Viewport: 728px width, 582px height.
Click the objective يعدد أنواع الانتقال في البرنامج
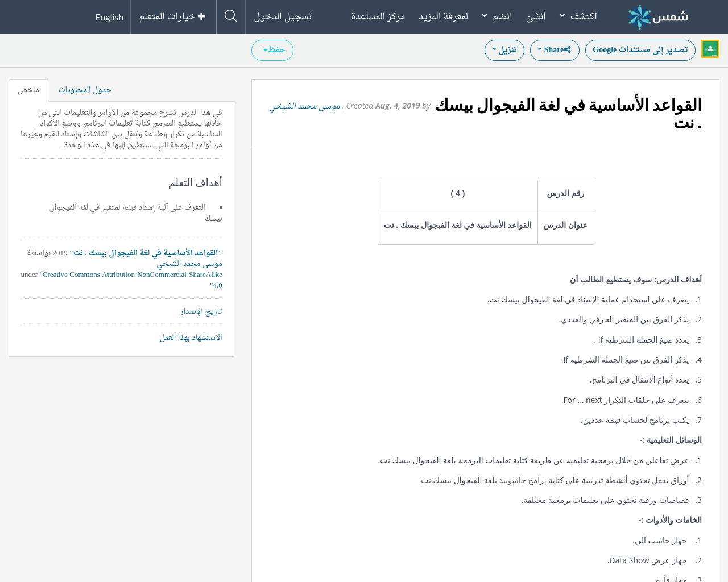click(639, 380)
